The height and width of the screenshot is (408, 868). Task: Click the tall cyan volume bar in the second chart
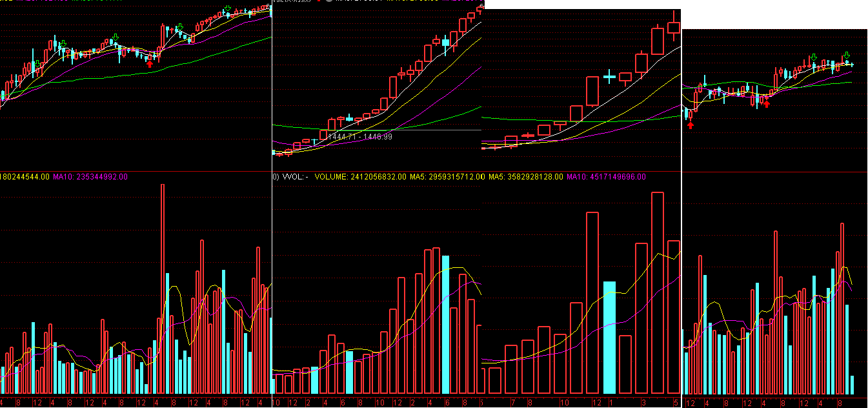pos(445,324)
